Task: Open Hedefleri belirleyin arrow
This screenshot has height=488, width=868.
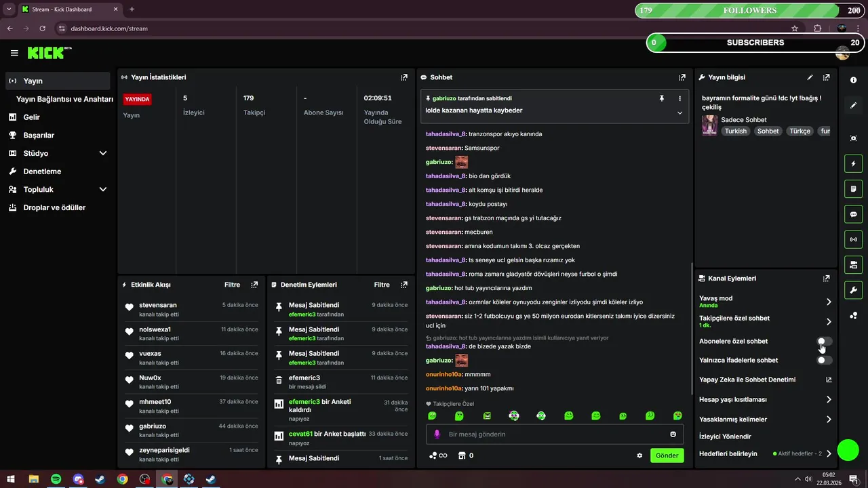Action: click(829, 453)
